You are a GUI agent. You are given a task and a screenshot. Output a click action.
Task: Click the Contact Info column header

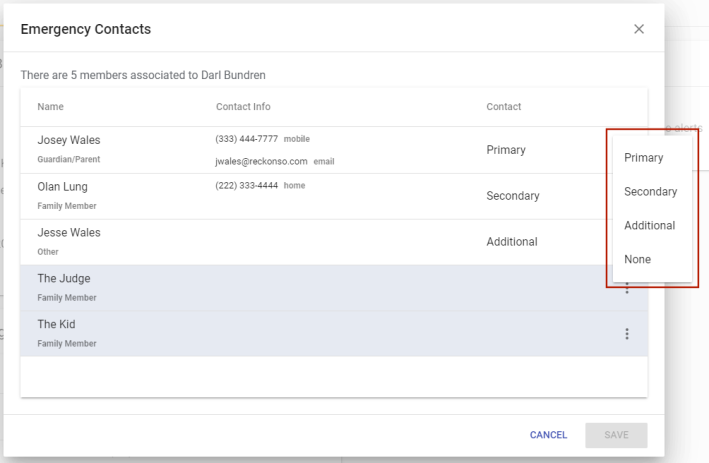click(x=243, y=107)
